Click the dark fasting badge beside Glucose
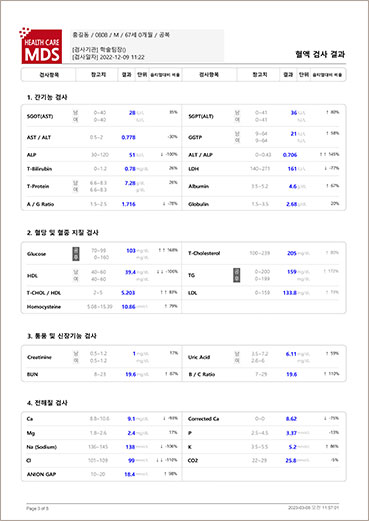The image size is (369, 522). [76, 254]
